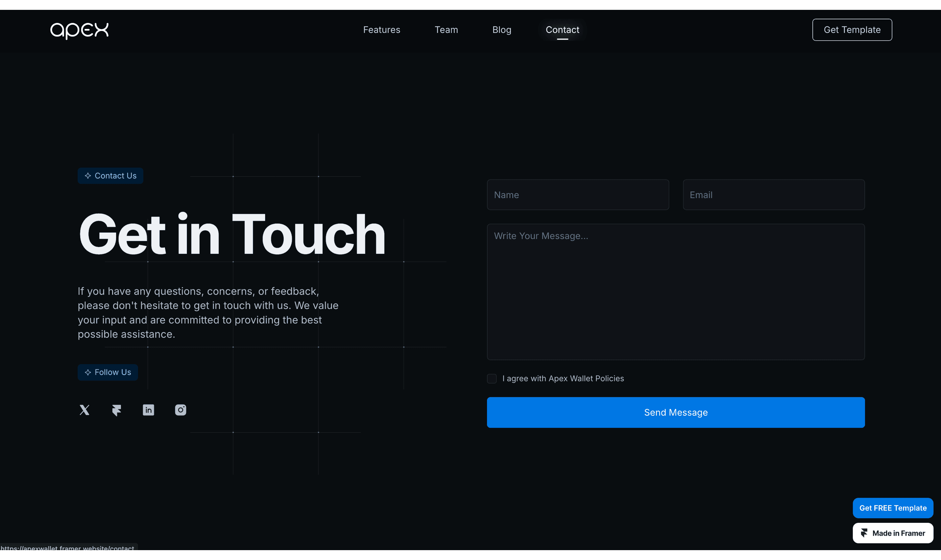Go to the Team nav item

(446, 30)
